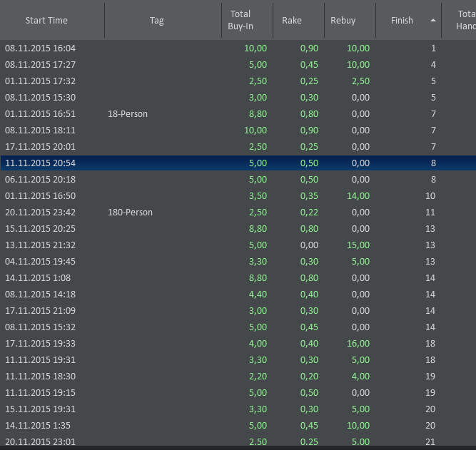
Task: Click the sort arrow in Finish header
Action: [x=433, y=21]
